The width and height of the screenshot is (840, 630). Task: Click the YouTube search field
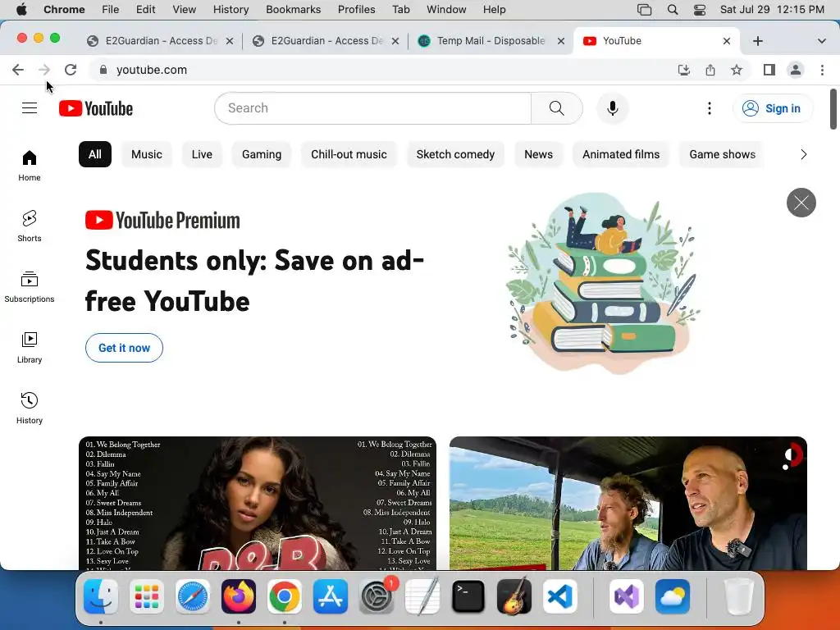pyautogui.click(x=373, y=108)
